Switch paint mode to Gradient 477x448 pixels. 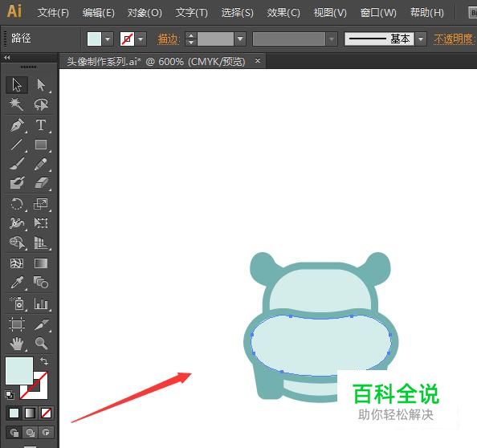[30, 413]
